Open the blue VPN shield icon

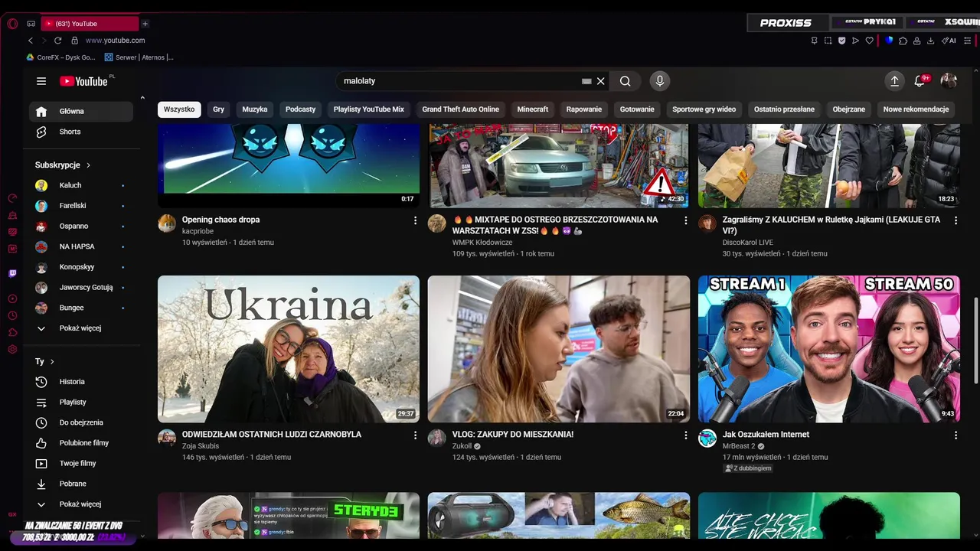click(889, 41)
